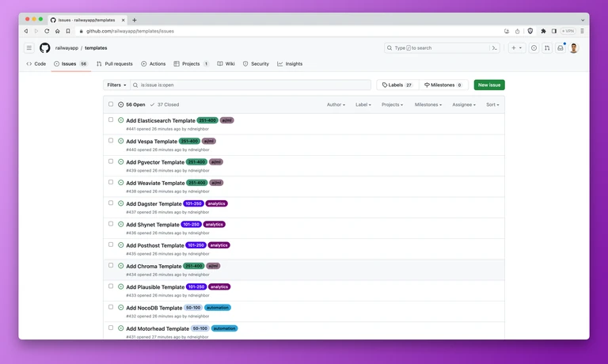
Task: Open the Author filter dropdown
Action: (x=336, y=104)
